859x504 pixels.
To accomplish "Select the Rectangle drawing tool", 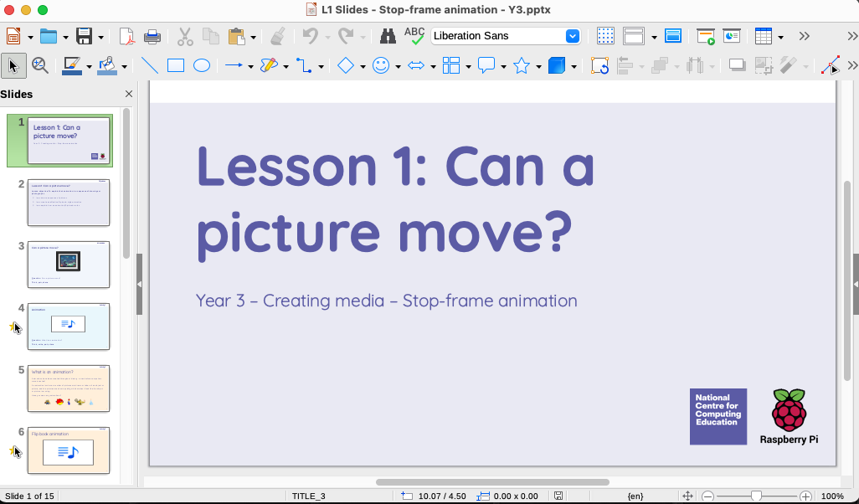I will point(176,65).
